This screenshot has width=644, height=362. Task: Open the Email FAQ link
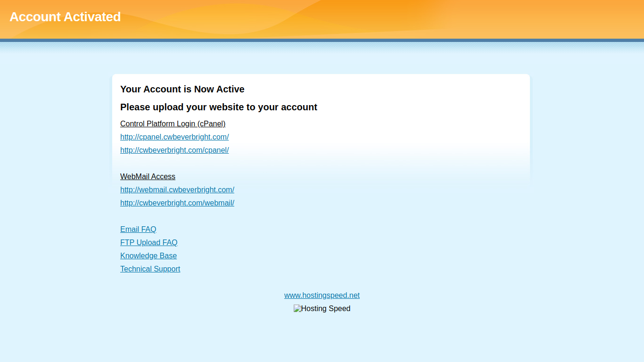tap(138, 230)
